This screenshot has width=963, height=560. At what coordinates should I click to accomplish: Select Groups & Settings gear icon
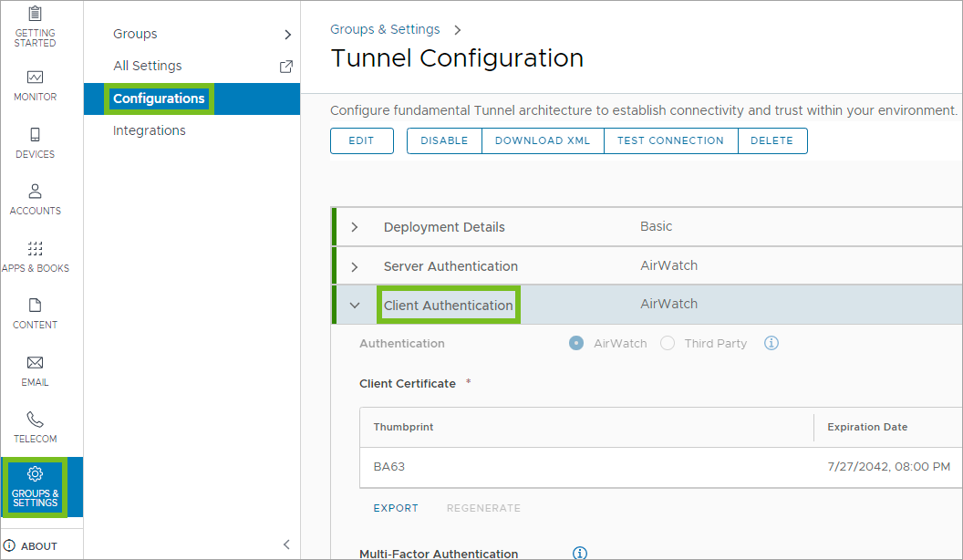click(x=35, y=474)
